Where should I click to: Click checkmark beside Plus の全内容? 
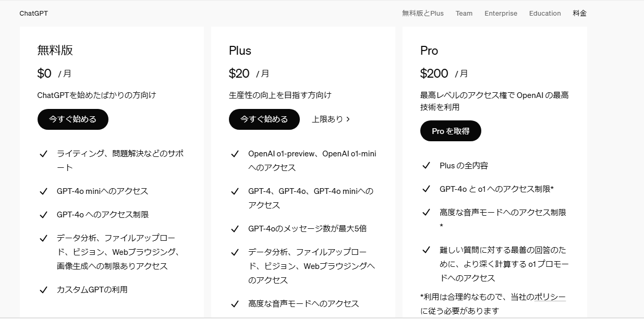427,165
